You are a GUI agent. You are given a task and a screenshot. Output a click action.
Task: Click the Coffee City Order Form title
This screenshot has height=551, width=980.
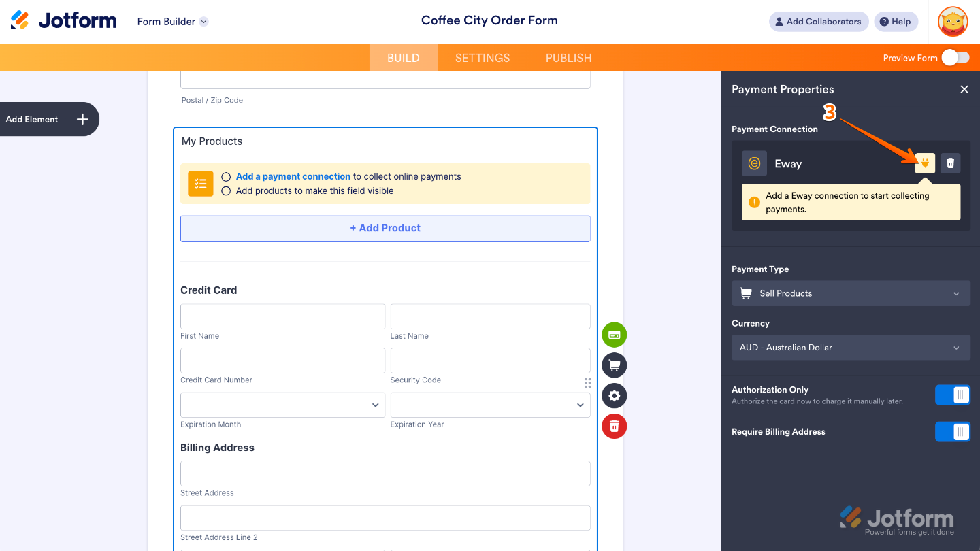[489, 20]
